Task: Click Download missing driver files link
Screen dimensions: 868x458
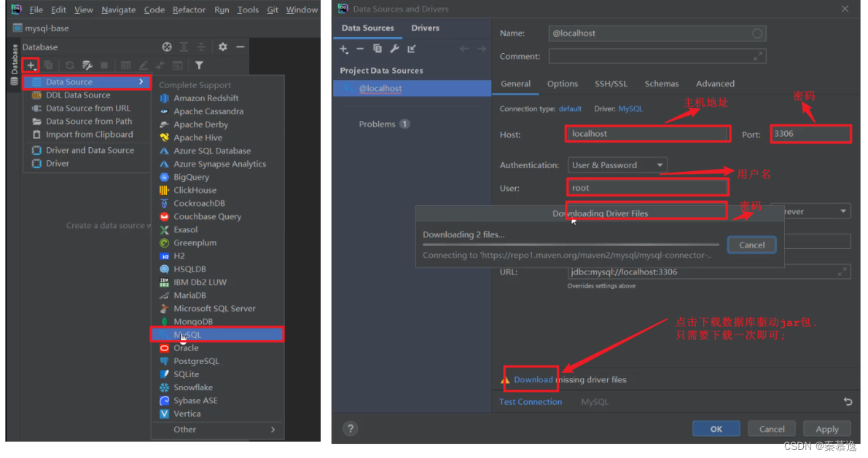Action: click(533, 380)
